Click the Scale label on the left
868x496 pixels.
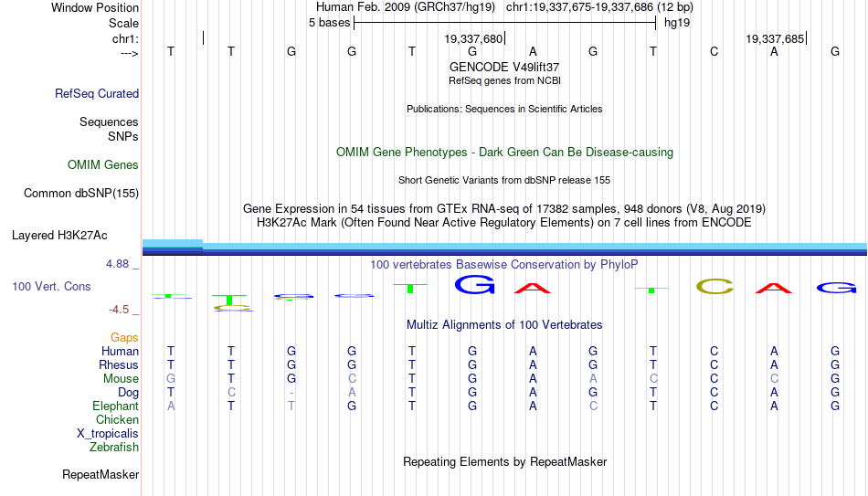(123, 23)
